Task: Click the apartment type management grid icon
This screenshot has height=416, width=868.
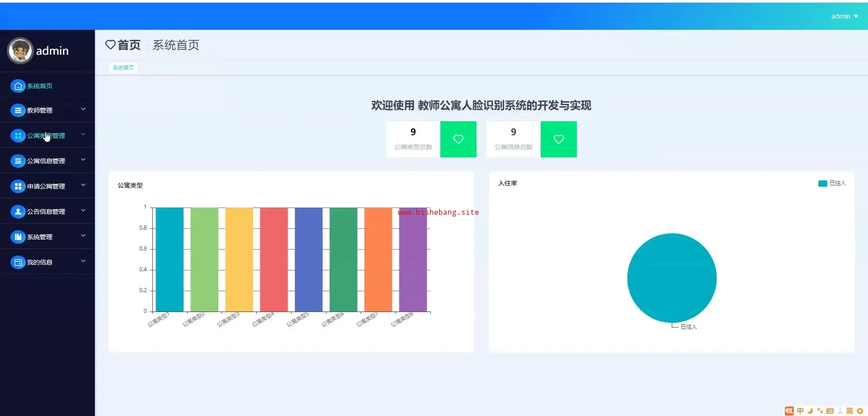Action: pyautogui.click(x=18, y=136)
